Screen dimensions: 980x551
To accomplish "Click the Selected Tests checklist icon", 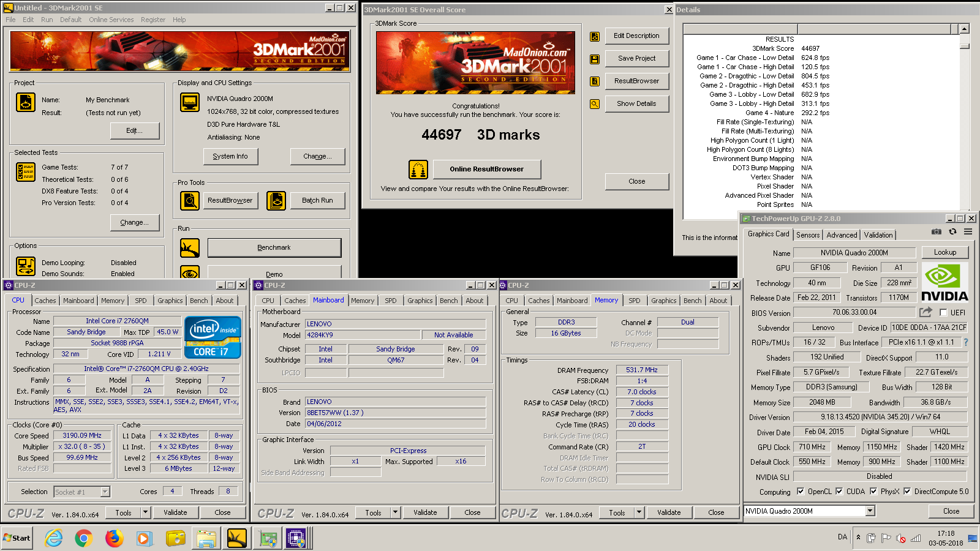I will coord(26,172).
